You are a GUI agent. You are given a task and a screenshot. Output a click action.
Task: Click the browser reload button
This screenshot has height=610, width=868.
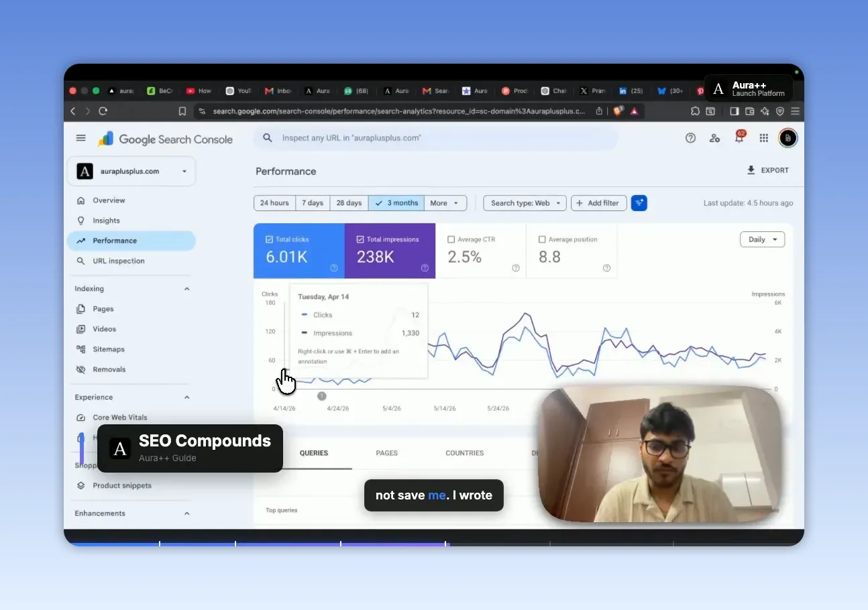point(103,111)
